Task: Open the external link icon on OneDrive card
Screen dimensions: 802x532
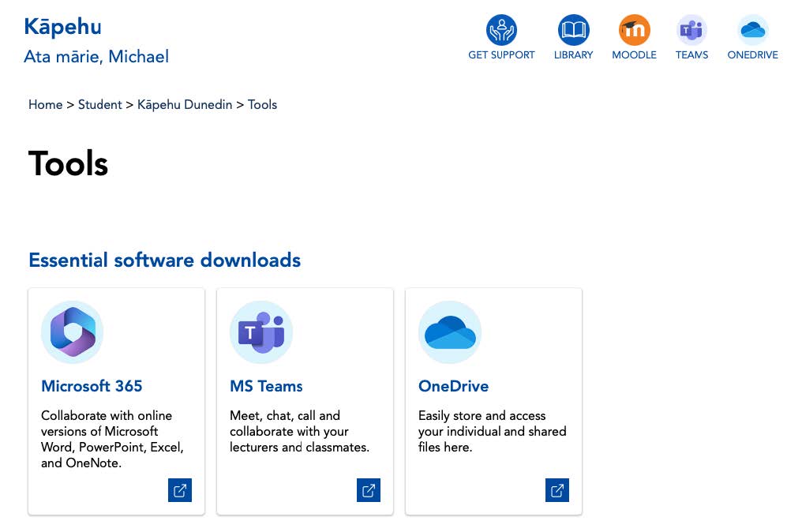Action: point(557,489)
